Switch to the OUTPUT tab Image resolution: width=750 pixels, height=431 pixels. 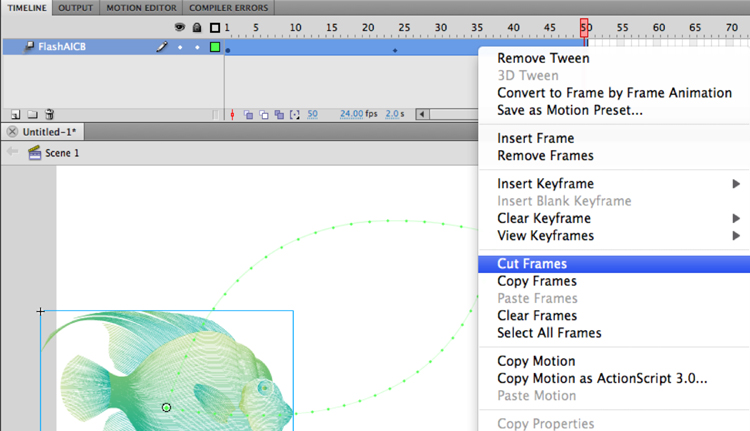[x=76, y=8]
